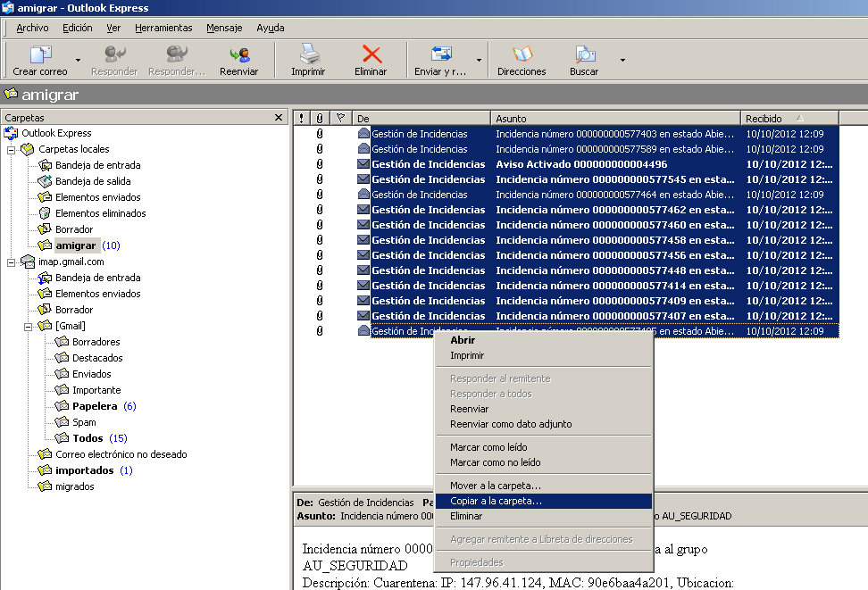868x590 pixels.
Task: Open the Herramientas menu
Action: [163, 28]
